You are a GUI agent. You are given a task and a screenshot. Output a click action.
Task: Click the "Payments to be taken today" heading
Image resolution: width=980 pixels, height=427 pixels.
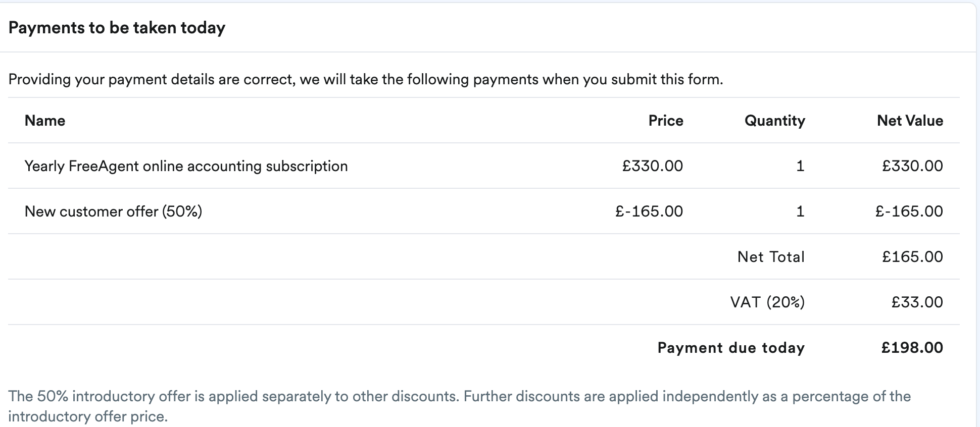coord(117,28)
